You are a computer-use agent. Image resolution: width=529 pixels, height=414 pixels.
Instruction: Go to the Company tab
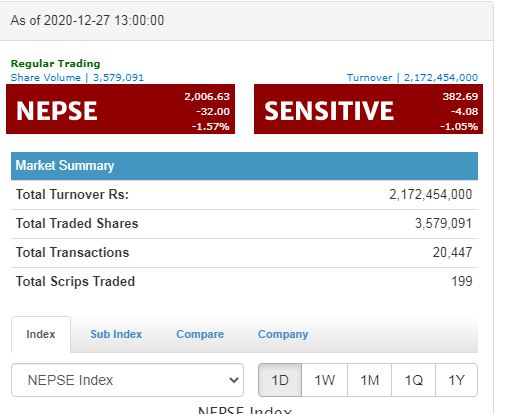coord(283,334)
